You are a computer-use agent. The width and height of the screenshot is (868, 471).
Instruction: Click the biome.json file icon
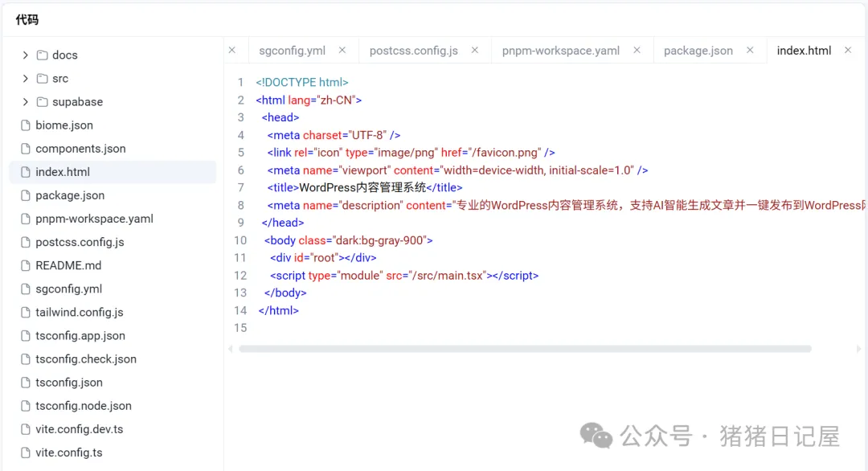click(x=26, y=125)
